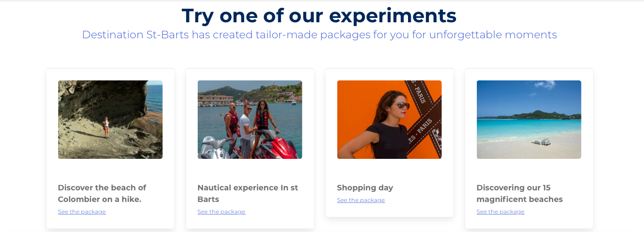Select the turquoise beach photo
644x232 pixels.
529,119
